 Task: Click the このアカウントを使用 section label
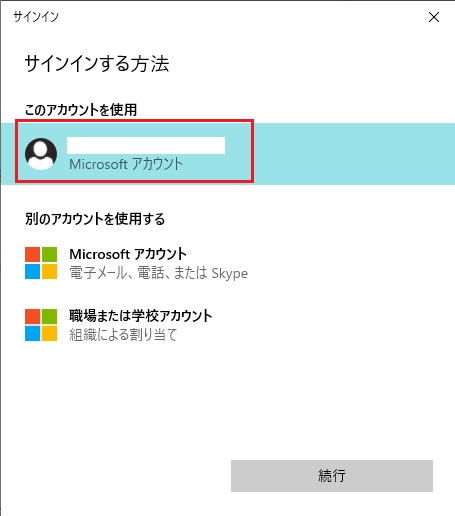[x=81, y=110]
